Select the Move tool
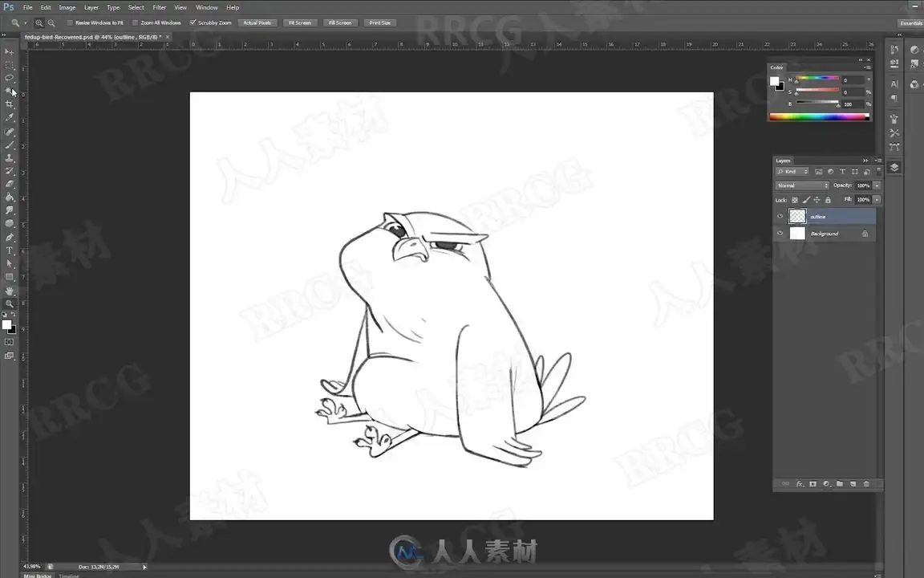 (10, 52)
